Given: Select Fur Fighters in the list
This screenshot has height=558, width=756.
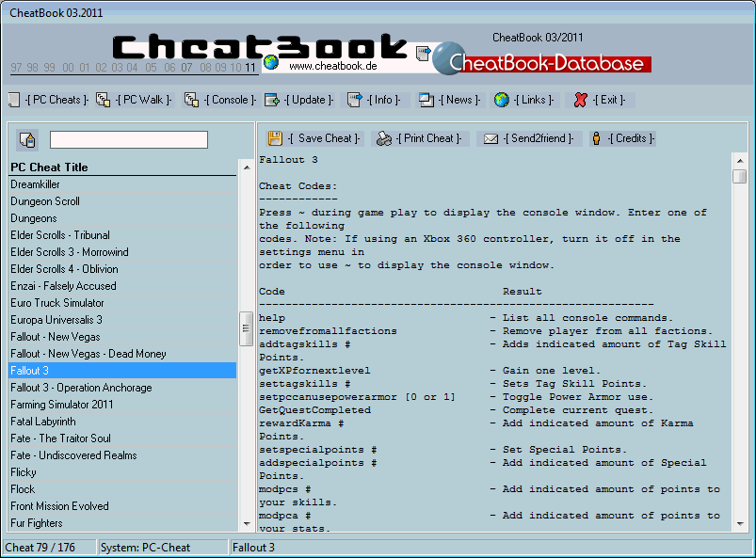Looking at the screenshot, I should coord(122,523).
